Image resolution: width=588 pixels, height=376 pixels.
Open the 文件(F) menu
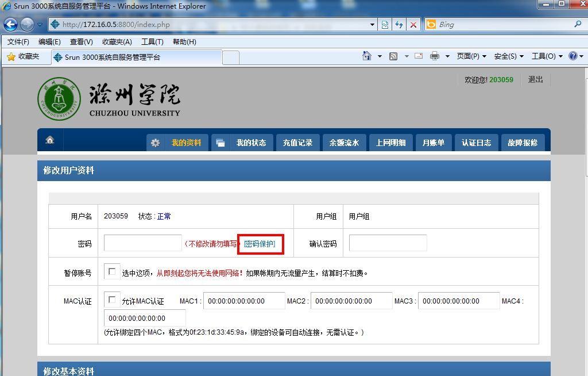[x=18, y=42]
